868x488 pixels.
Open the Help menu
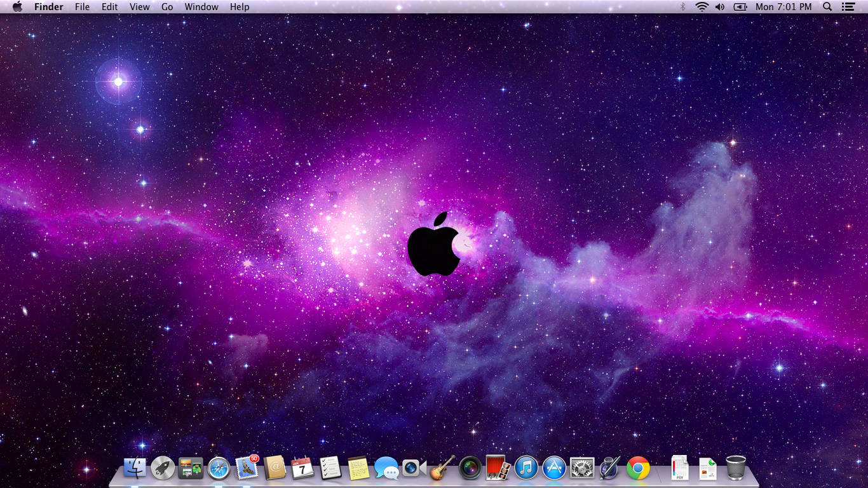pos(240,7)
